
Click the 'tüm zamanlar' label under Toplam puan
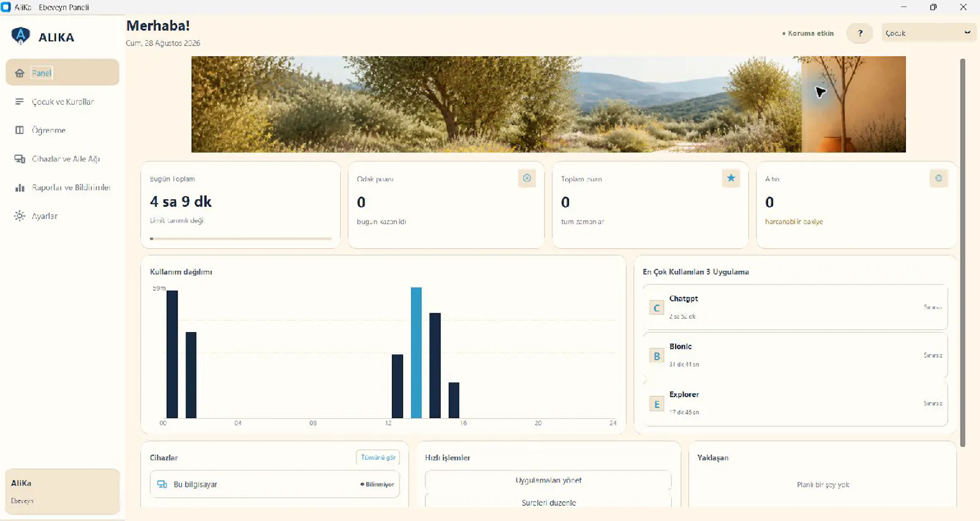(x=582, y=222)
